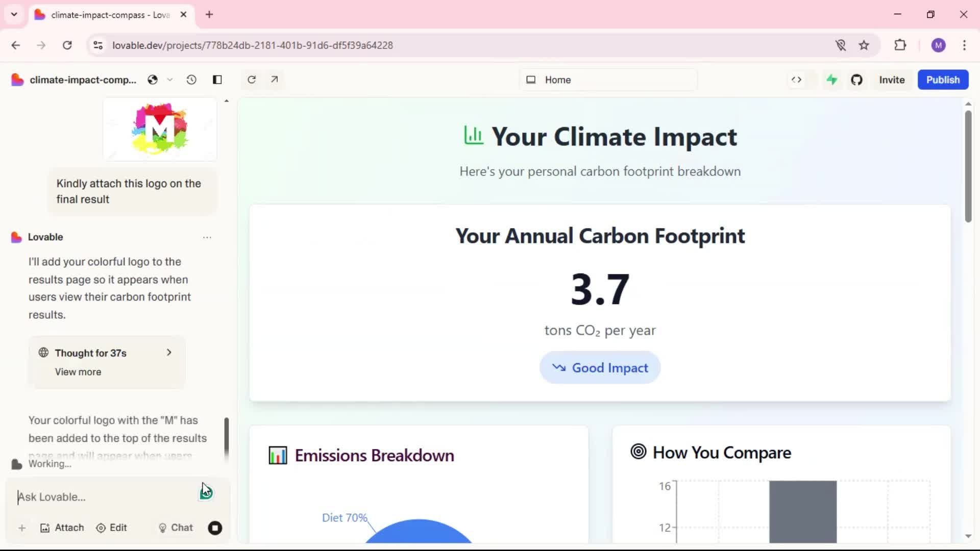
Task: Click the Diet 70% pie label
Action: click(x=345, y=518)
